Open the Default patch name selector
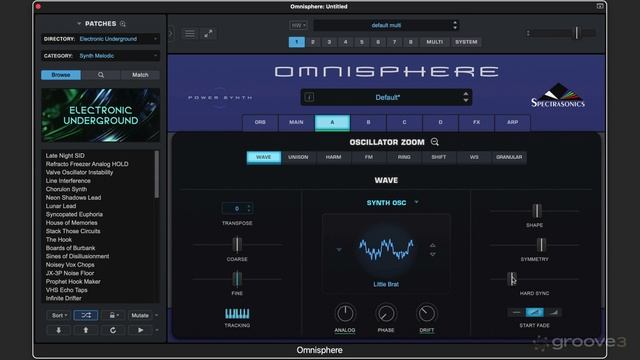The width and height of the screenshot is (640, 360). click(386, 97)
